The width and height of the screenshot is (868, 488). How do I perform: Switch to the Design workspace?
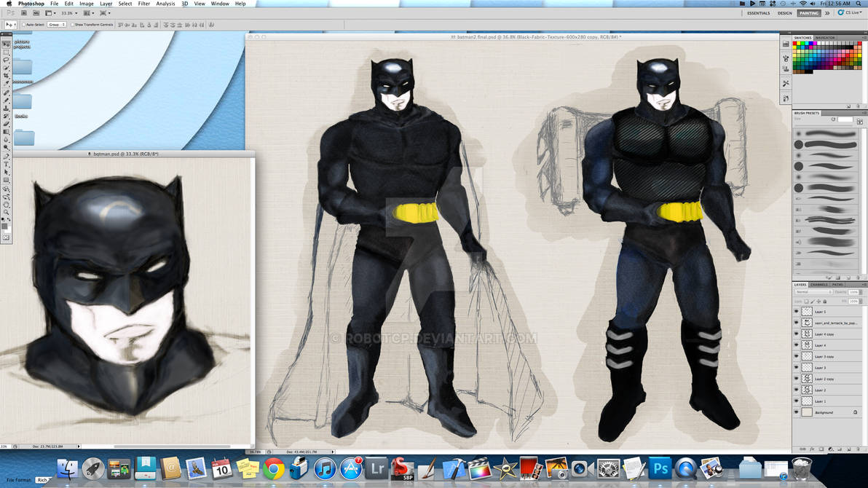(x=784, y=12)
